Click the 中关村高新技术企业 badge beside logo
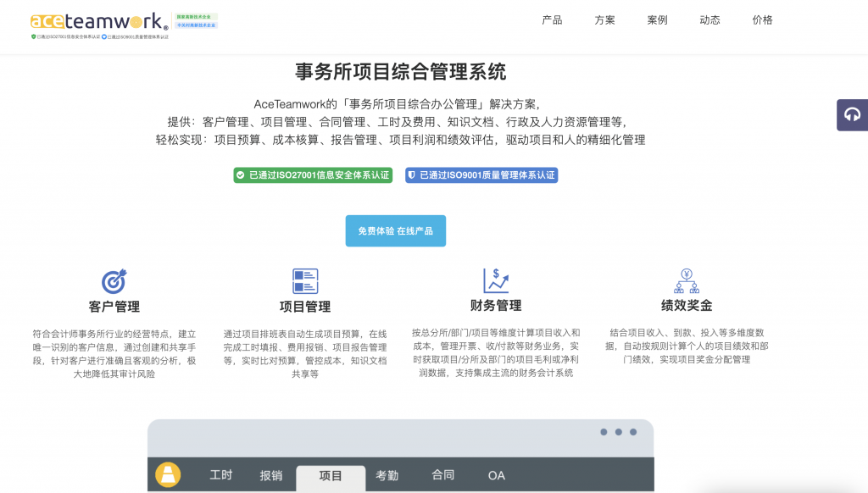Screen dimensions: 868x493 coord(196,25)
